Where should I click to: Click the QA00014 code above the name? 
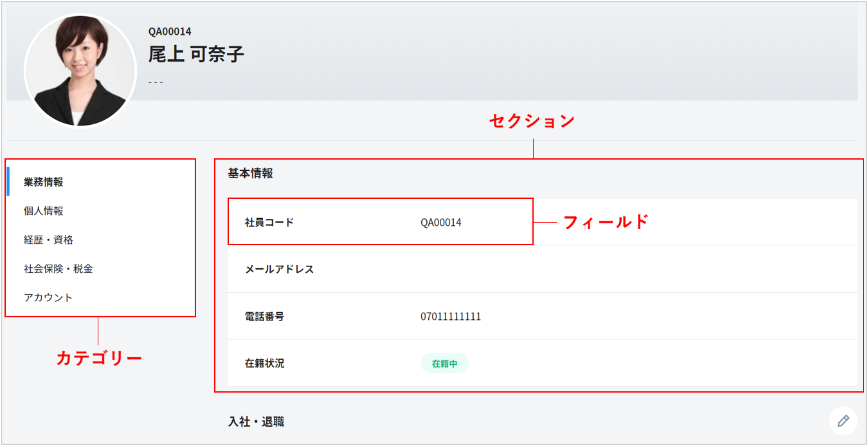[170, 32]
